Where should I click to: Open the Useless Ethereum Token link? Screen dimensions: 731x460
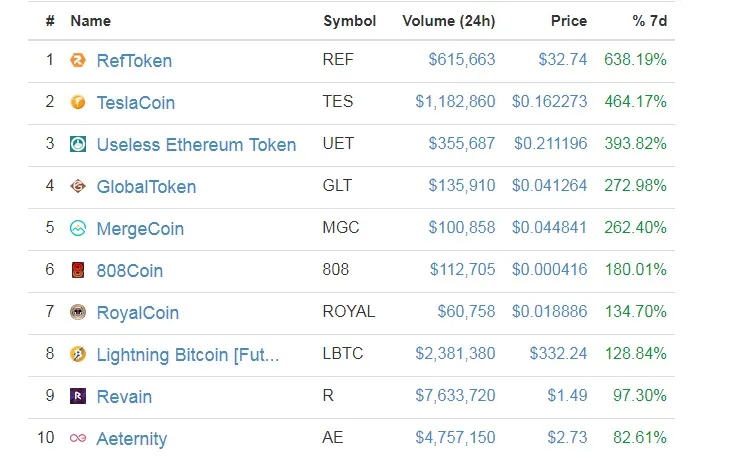point(196,144)
